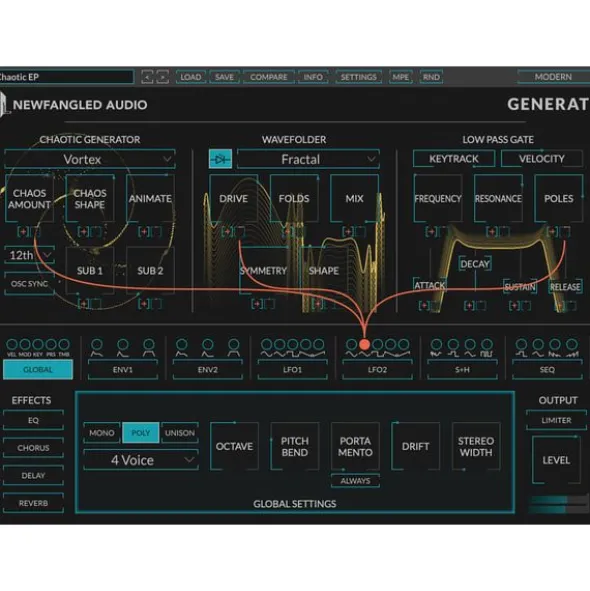590x591 pixels.
Task: Click the LOAD preset button
Action: click(191, 77)
